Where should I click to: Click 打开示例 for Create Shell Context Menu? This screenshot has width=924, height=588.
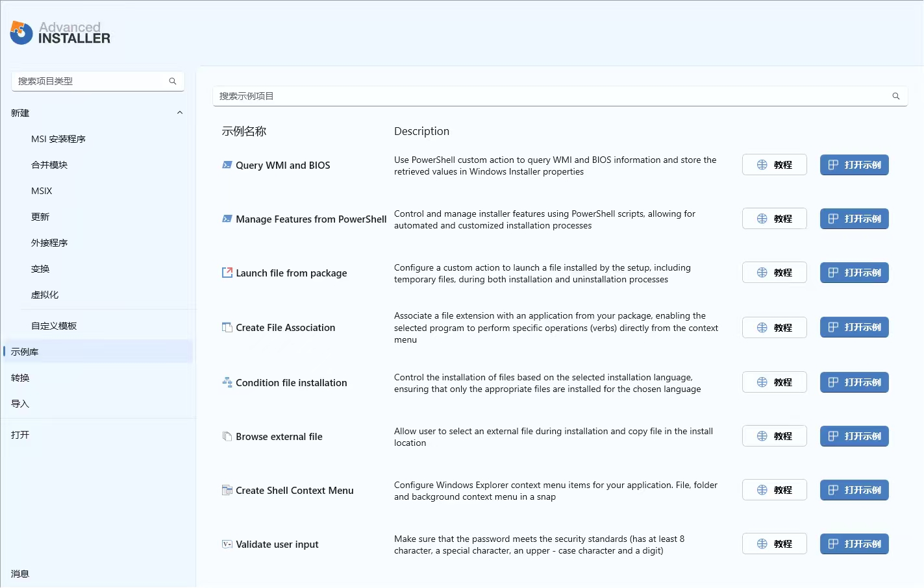855,490
